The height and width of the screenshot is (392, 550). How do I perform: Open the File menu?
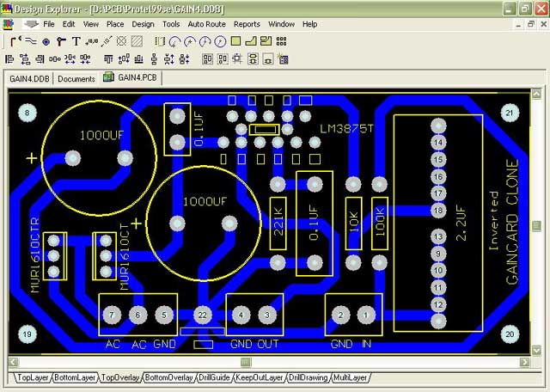(49, 24)
